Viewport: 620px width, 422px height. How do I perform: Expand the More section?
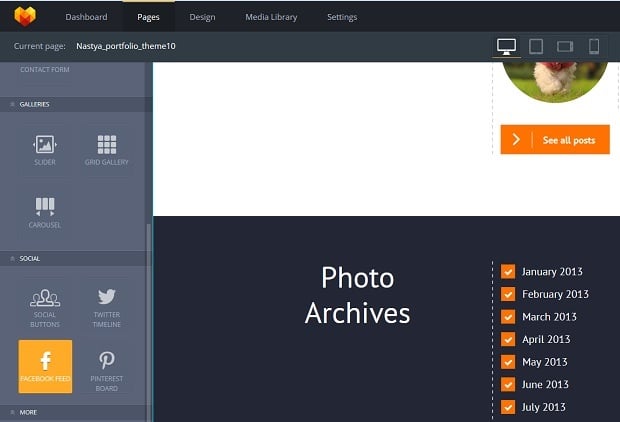click(28, 411)
